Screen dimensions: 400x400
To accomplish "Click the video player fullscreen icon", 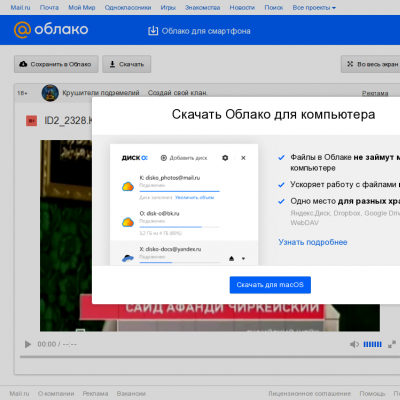I will 392,344.
